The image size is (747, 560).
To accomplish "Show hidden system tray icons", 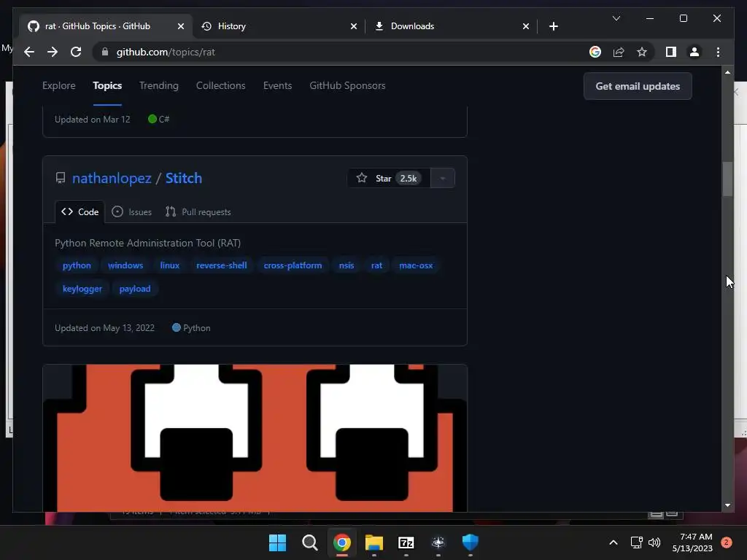I will [x=614, y=542].
